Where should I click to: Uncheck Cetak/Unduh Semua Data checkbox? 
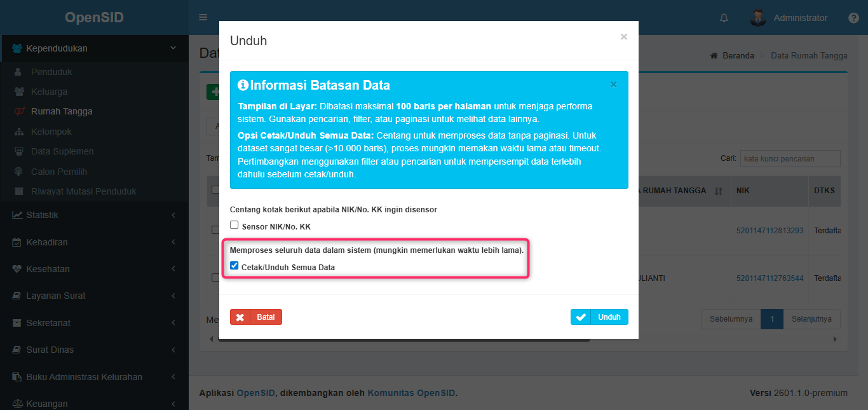point(234,266)
